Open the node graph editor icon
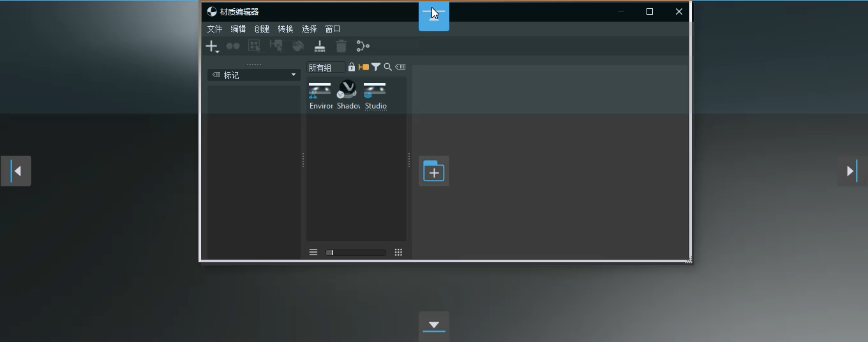Viewport: 868px width, 342px height. point(363,46)
